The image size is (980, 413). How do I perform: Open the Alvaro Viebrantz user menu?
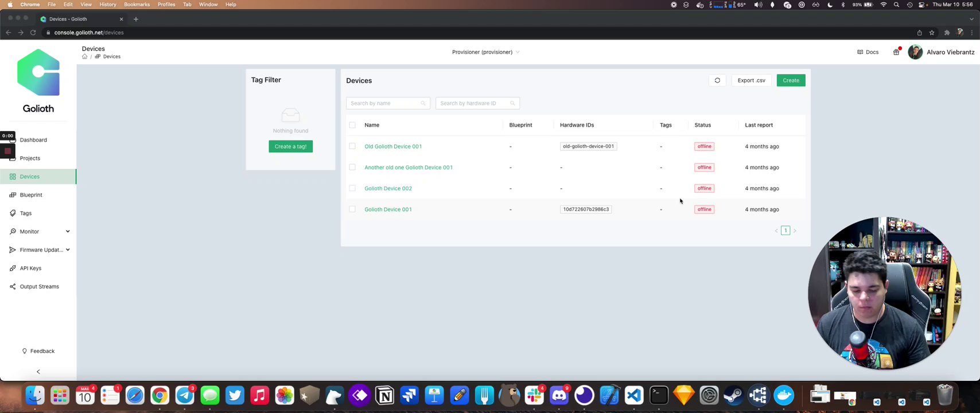point(942,52)
